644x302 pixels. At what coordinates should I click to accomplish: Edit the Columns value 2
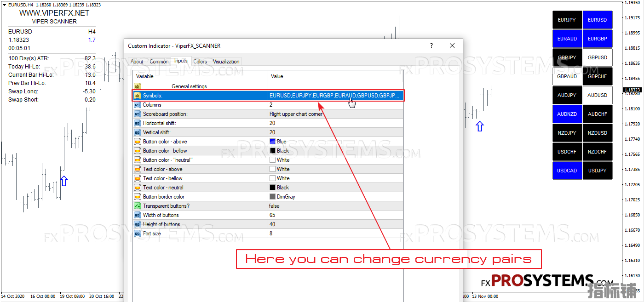click(335, 105)
